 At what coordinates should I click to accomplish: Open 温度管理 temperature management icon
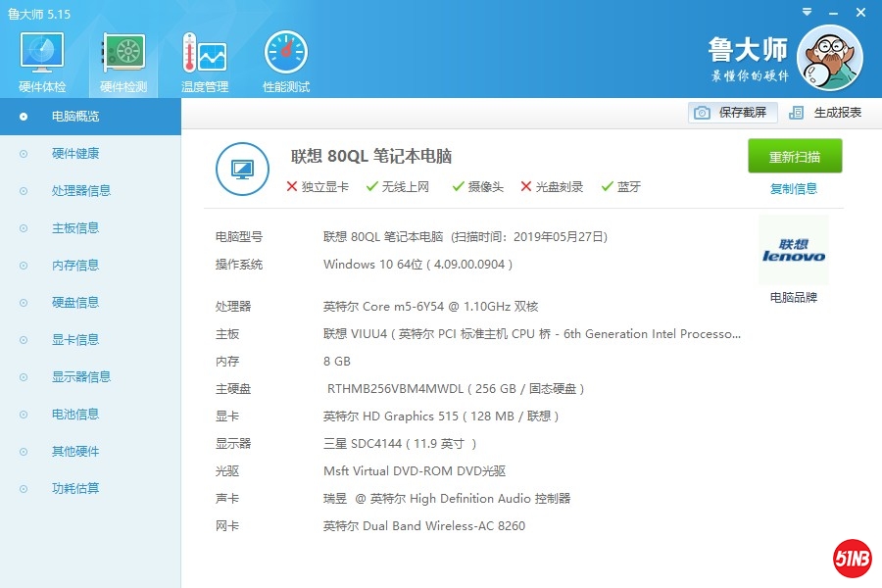204,55
